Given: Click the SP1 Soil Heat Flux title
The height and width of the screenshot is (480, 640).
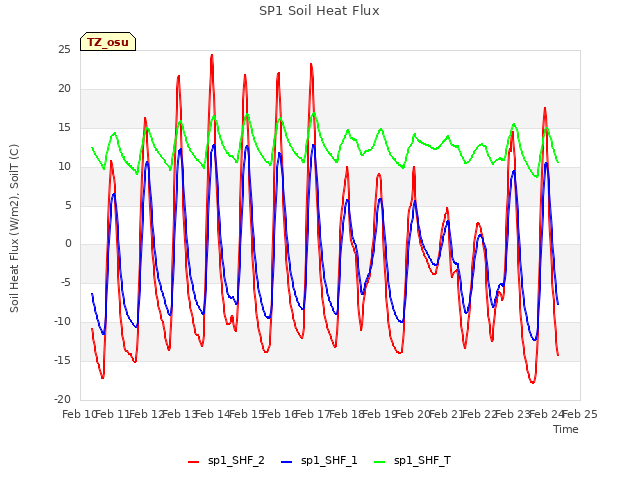Looking at the screenshot, I should click(319, 11).
